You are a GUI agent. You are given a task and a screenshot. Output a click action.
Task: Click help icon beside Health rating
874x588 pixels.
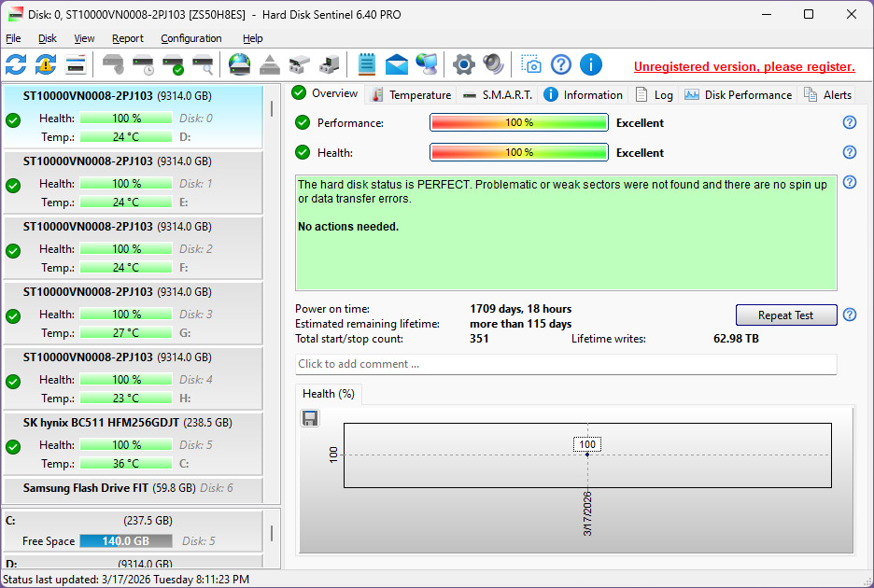click(850, 152)
